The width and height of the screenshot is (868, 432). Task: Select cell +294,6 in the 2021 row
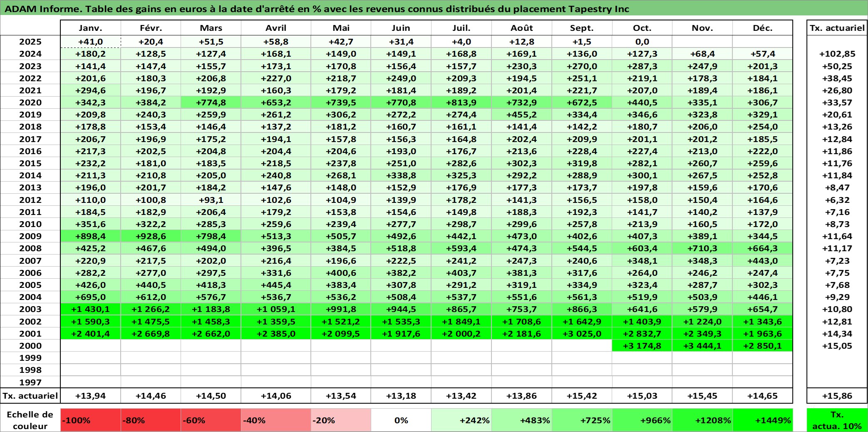[91, 90]
